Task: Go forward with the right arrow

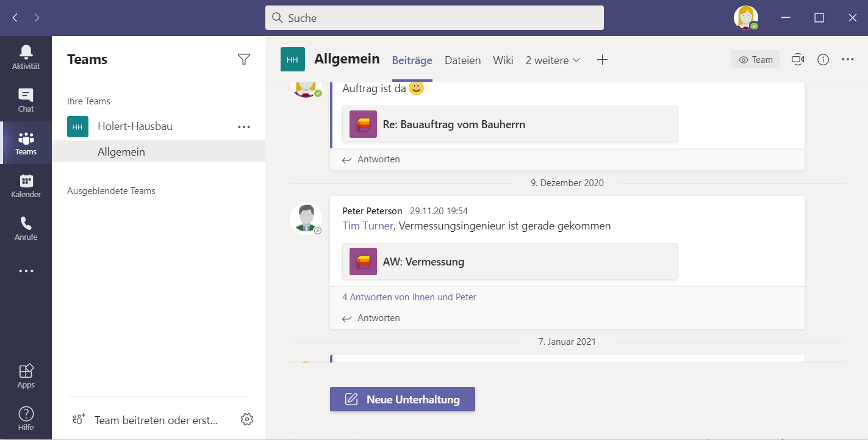Action: (37, 18)
